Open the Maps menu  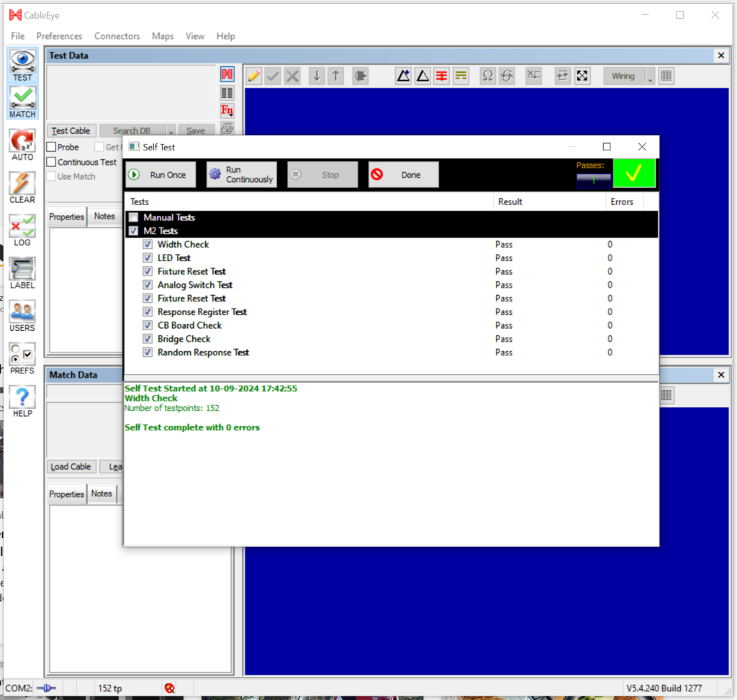163,36
